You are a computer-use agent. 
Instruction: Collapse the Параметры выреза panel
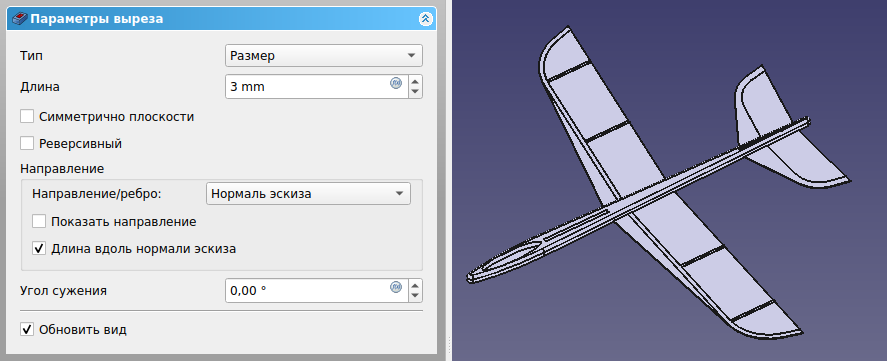pyautogui.click(x=425, y=19)
